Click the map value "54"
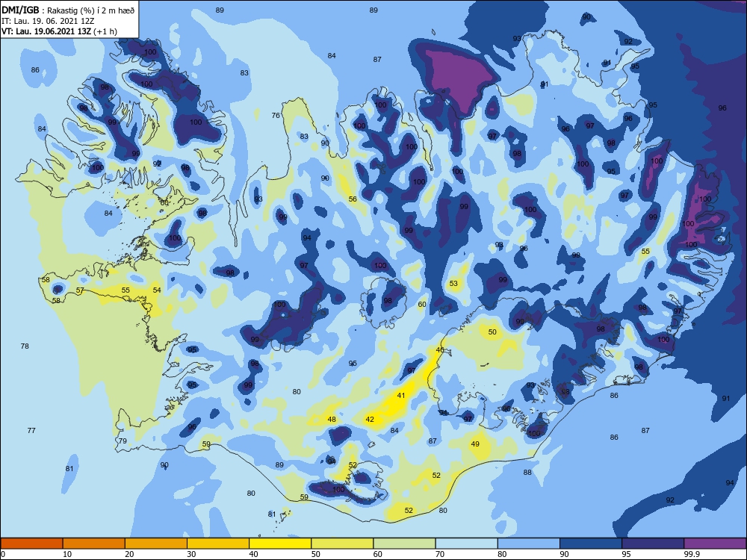 point(157,290)
